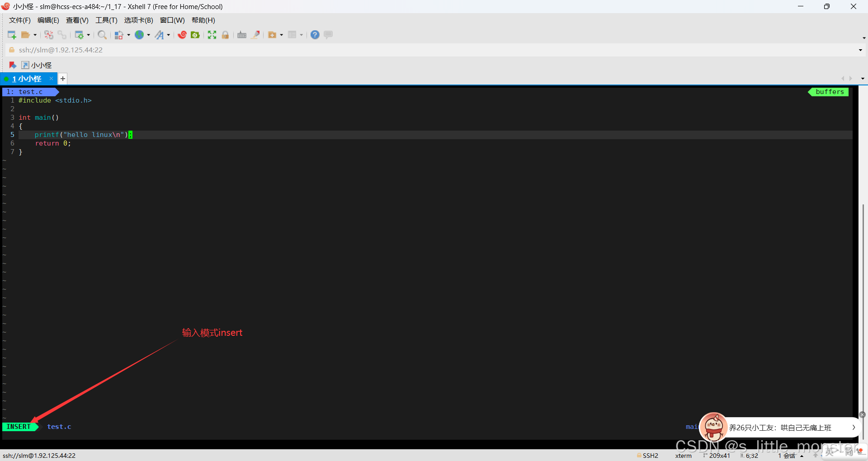The width and height of the screenshot is (868, 461).
Task: Click the 209x41 terminal size indicator
Action: point(717,456)
